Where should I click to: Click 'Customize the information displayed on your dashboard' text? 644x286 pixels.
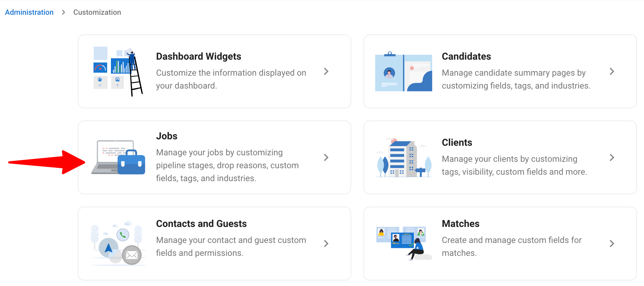click(x=231, y=79)
